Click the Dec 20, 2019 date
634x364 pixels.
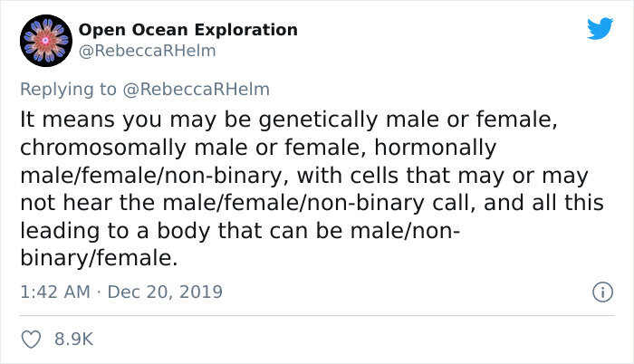point(165,292)
